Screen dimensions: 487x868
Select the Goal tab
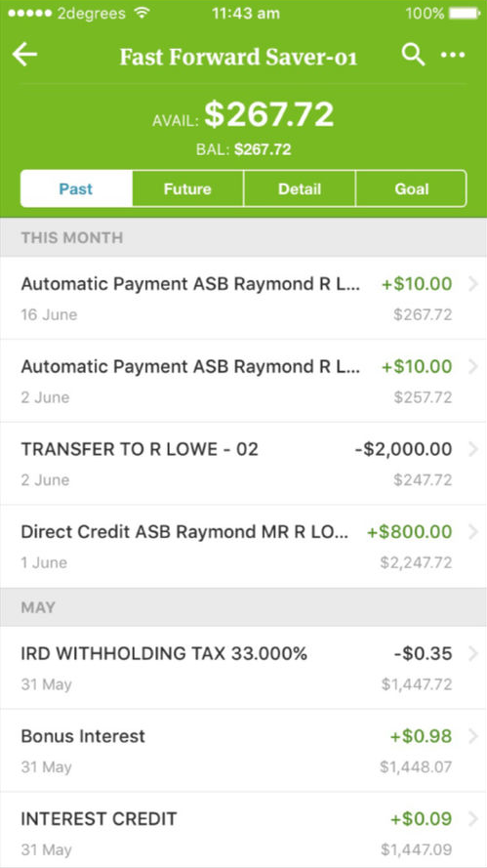pyautogui.click(x=411, y=188)
